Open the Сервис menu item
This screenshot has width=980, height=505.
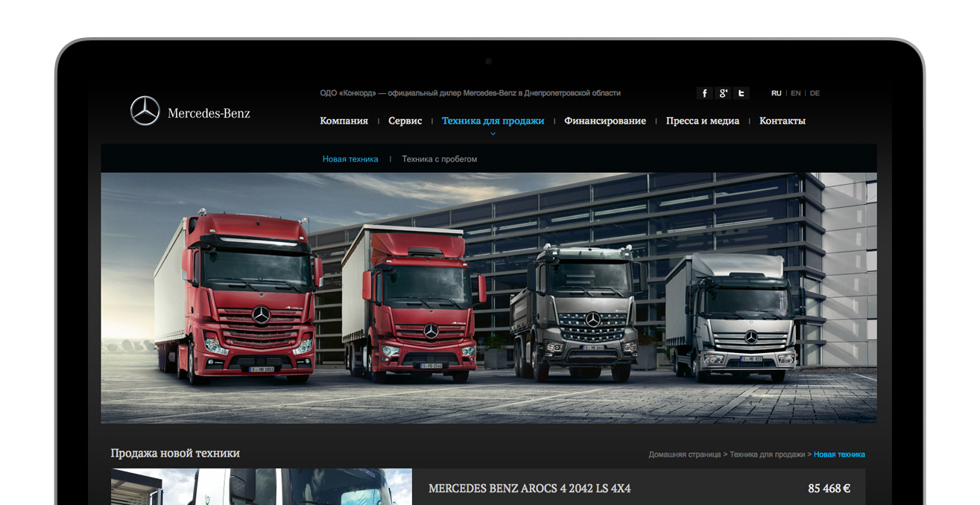[x=405, y=121]
